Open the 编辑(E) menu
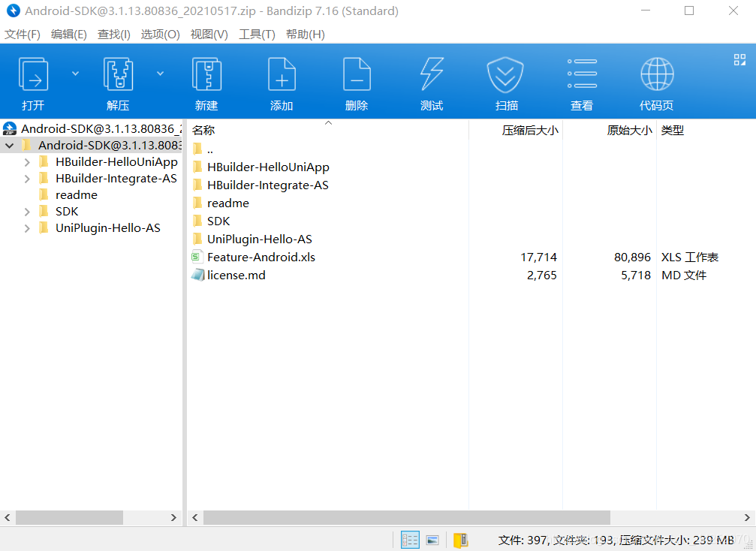 pyautogui.click(x=68, y=35)
